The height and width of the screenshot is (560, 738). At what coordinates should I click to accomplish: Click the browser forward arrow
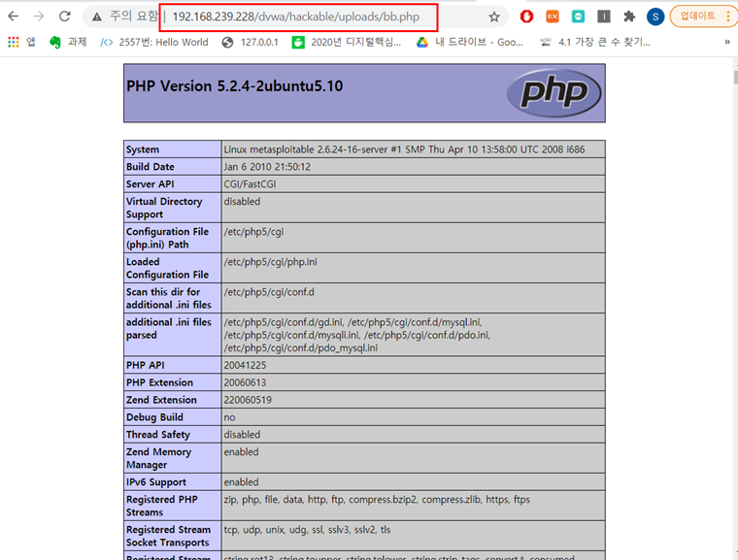[x=39, y=16]
